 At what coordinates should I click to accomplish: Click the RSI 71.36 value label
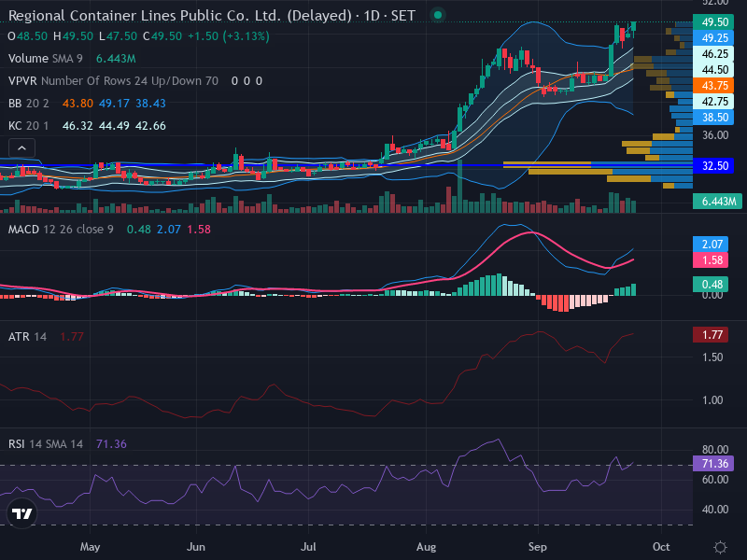click(713, 463)
